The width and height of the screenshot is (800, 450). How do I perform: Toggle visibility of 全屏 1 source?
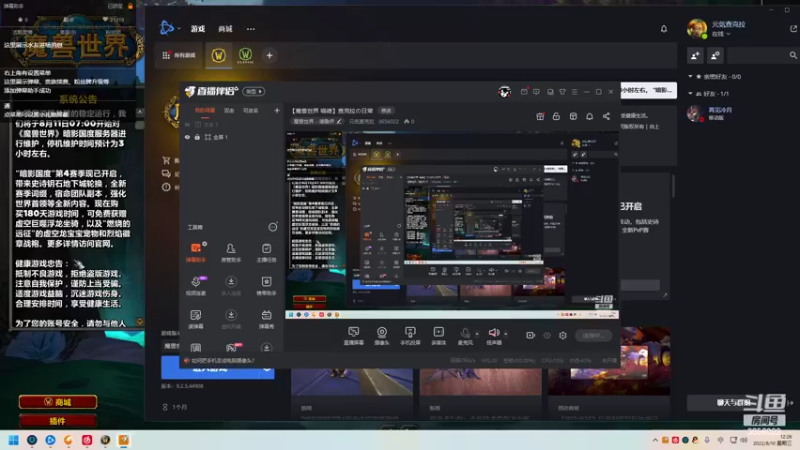(187, 137)
